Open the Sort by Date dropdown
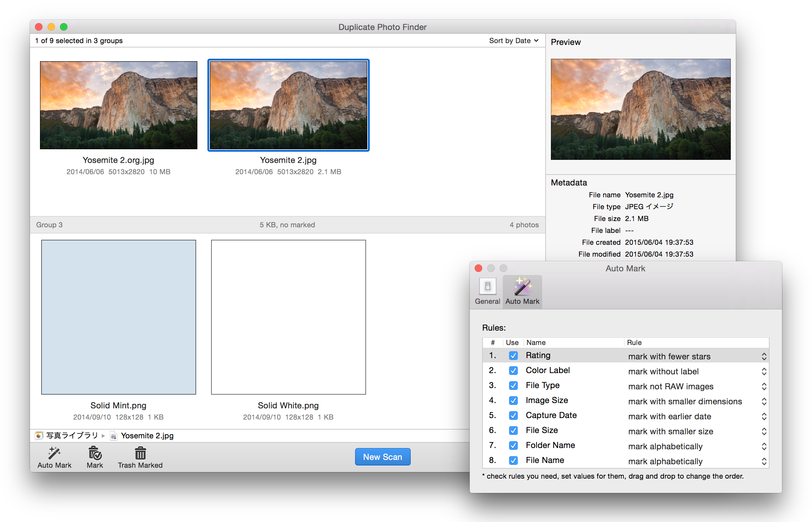This screenshot has height=522, width=812. [513, 41]
